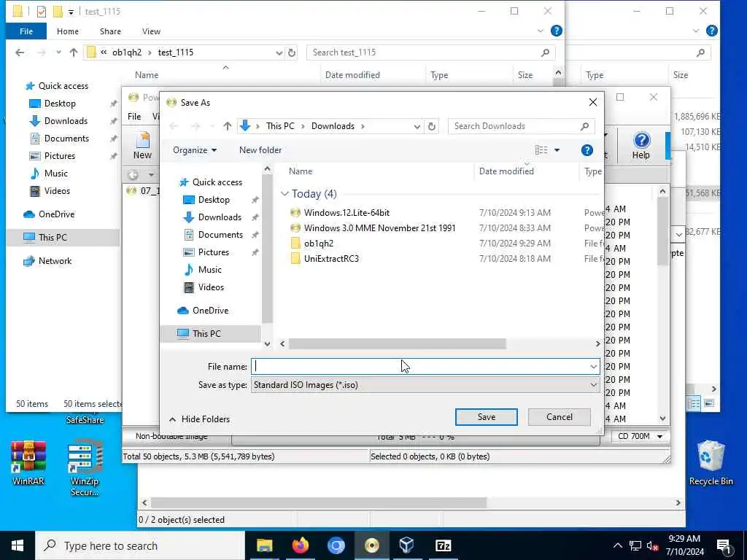This screenshot has height=560, width=747.
Task: Expand address path history dropdown in Save As
Action: pos(417,126)
